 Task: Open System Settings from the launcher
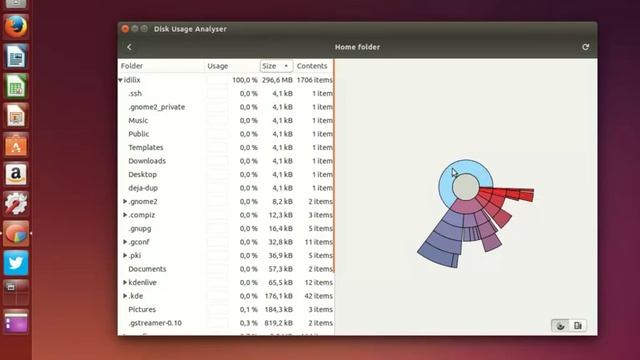16,204
